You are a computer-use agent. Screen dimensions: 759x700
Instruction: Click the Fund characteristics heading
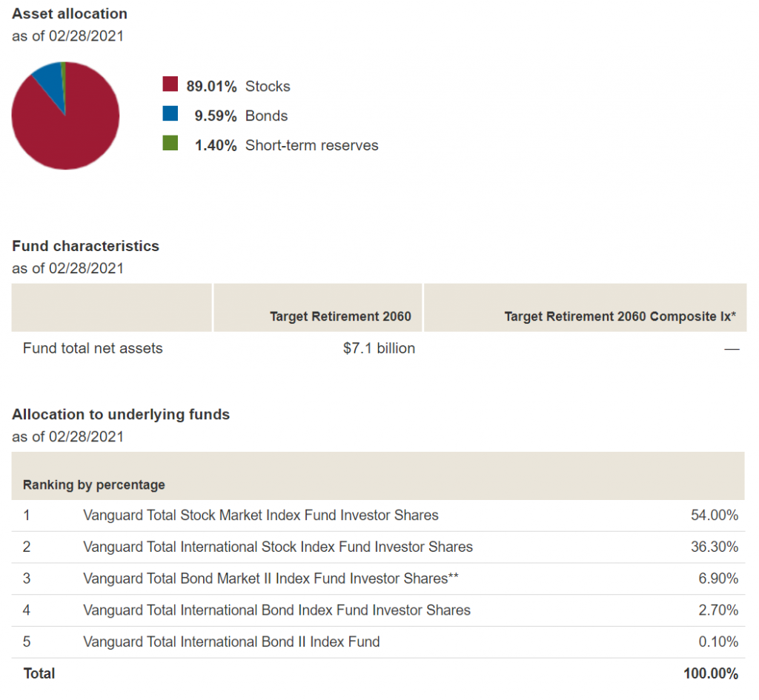pyautogui.click(x=86, y=246)
